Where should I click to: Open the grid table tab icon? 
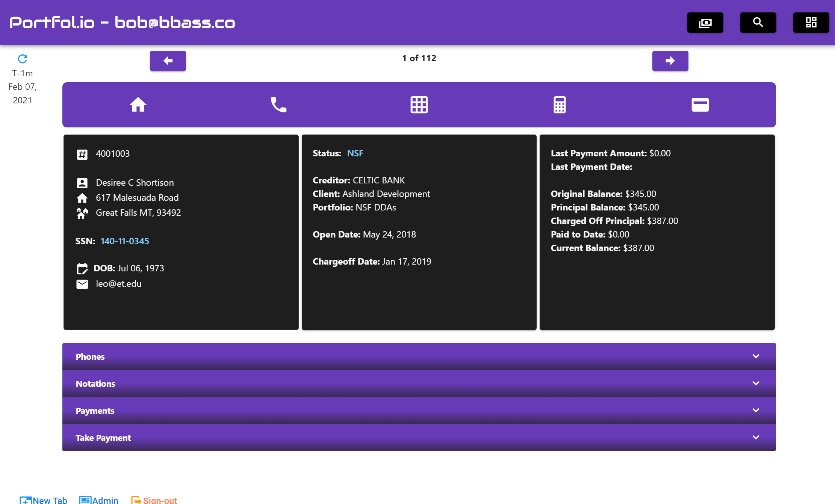[x=419, y=105]
